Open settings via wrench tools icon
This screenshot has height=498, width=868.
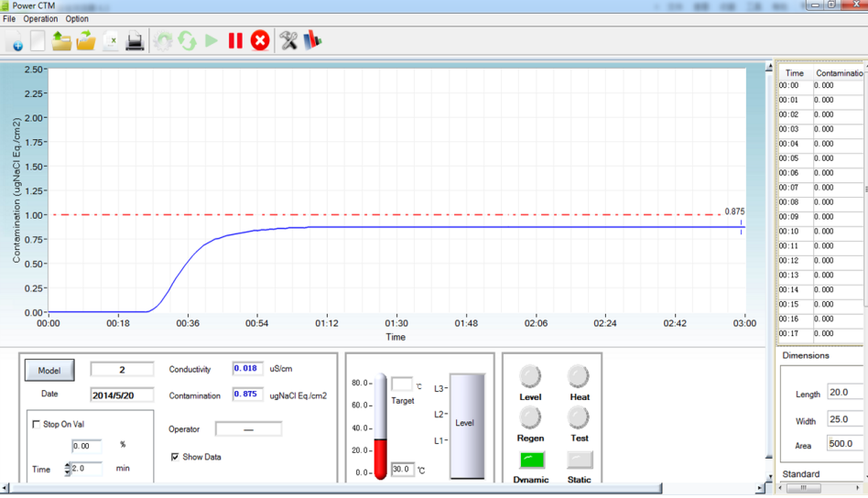(288, 41)
